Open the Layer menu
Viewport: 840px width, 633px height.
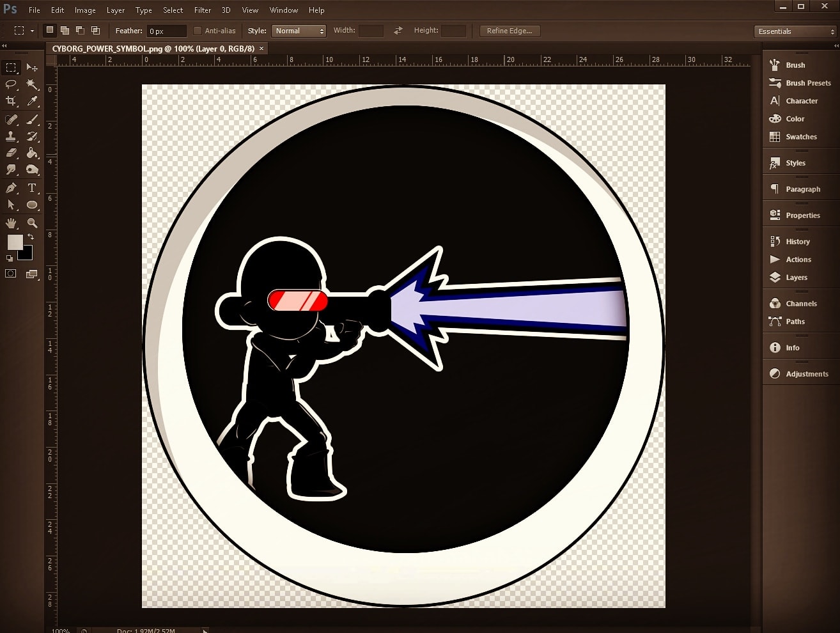pos(116,10)
